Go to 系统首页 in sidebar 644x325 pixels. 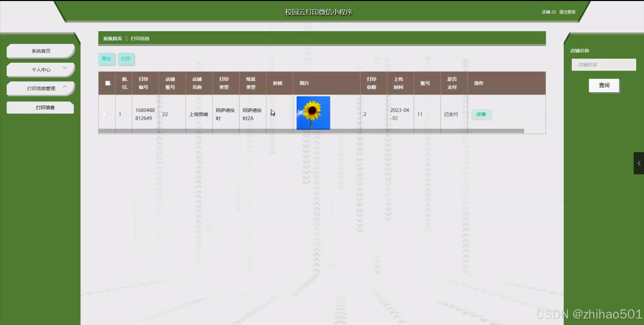[41, 51]
